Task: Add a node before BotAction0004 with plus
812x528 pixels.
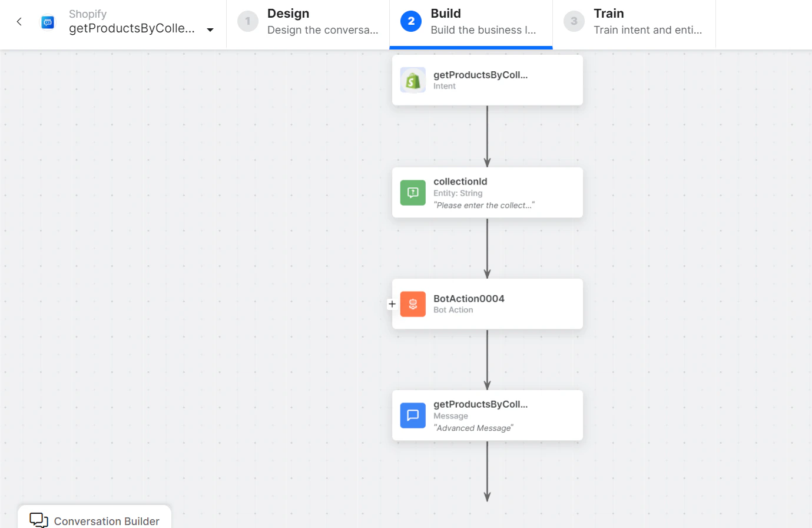Action: pos(392,304)
